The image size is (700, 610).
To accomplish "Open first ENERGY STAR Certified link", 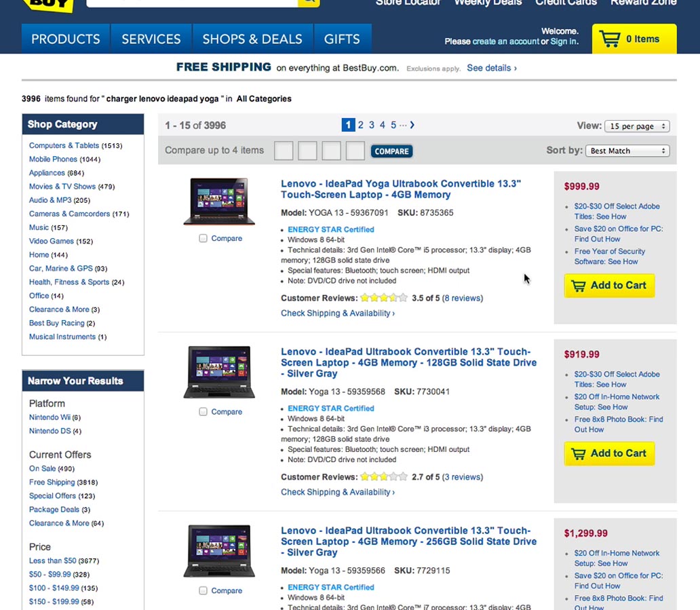I will click(x=331, y=229).
